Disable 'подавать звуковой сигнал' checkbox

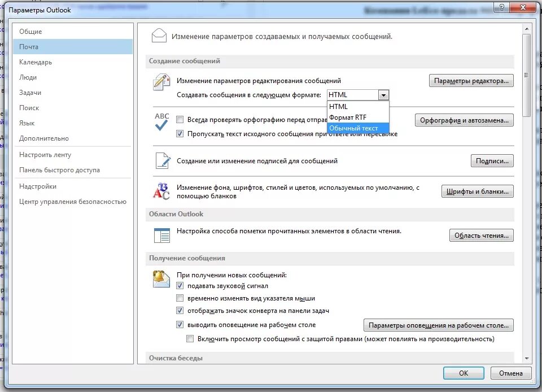pyautogui.click(x=180, y=286)
